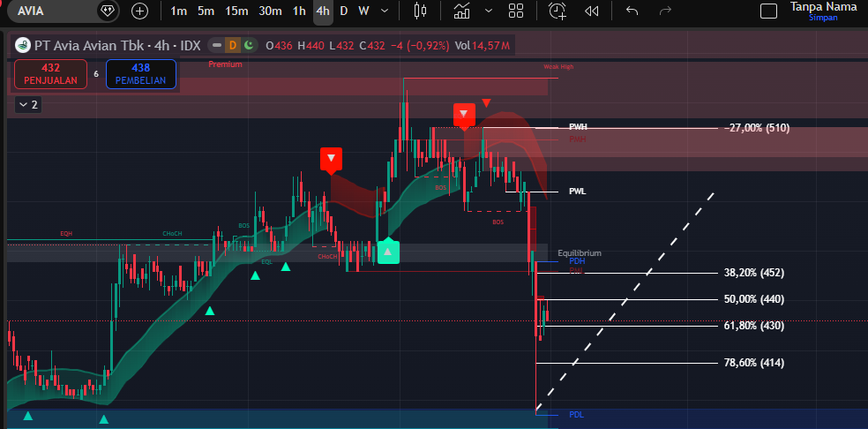The width and height of the screenshot is (868, 429).
Task: Create an alert with the clock icon
Action: (x=557, y=11)
